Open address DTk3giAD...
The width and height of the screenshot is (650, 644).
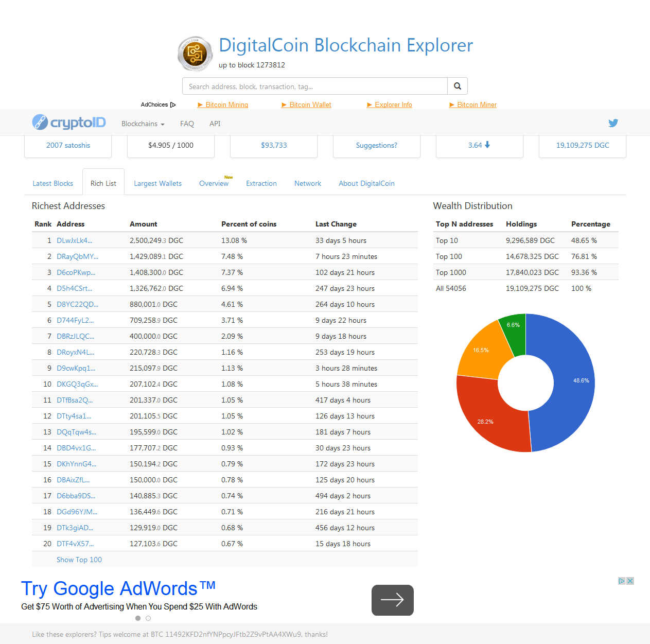click(x=75, y=528)
